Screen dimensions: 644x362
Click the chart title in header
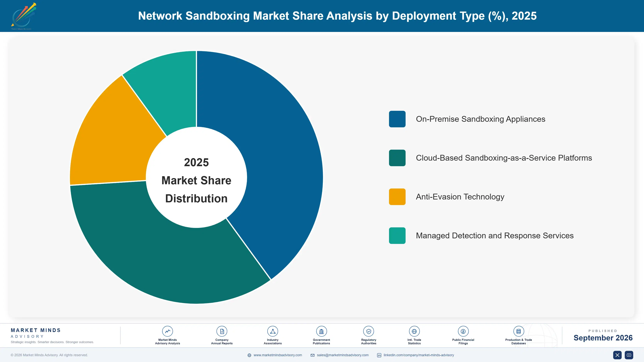tap(337, 16)
